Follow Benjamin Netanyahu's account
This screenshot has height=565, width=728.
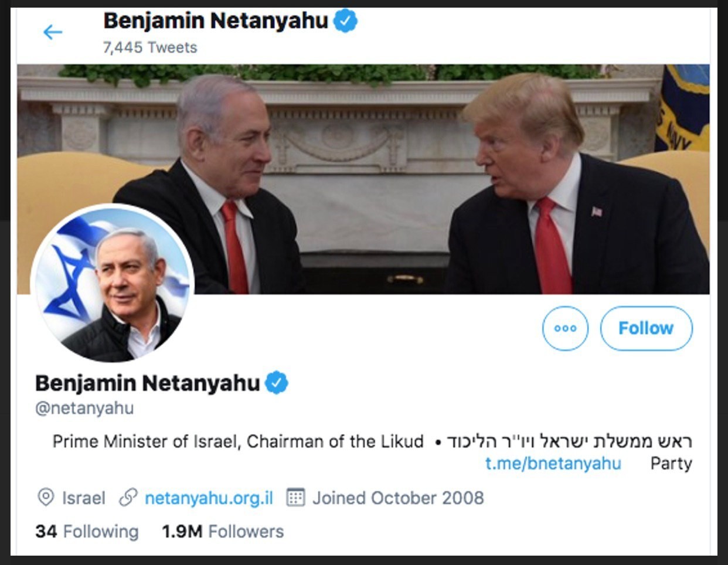pyautogui.click(x=646, y=328)
